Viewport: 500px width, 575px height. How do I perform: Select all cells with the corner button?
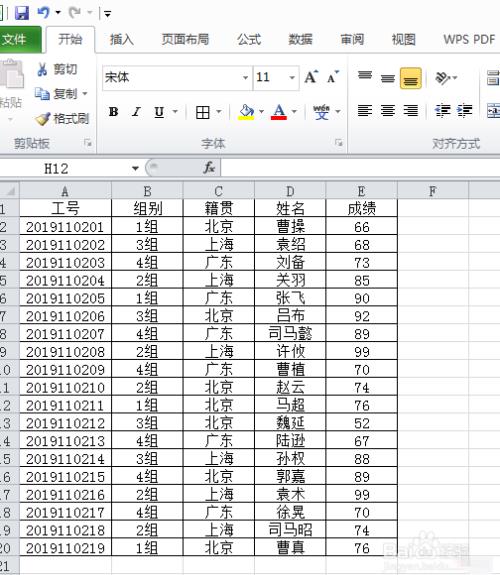[10, 191]
